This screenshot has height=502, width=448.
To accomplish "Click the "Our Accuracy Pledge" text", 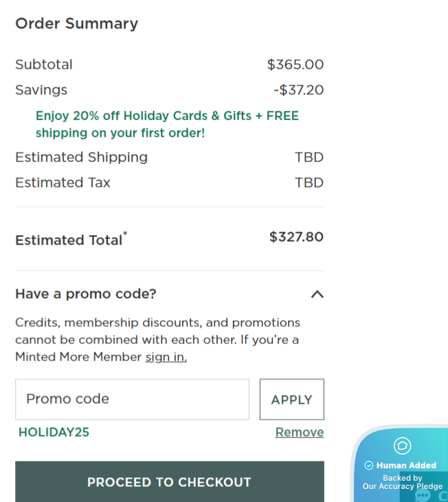I will click(x=403, y=486).
